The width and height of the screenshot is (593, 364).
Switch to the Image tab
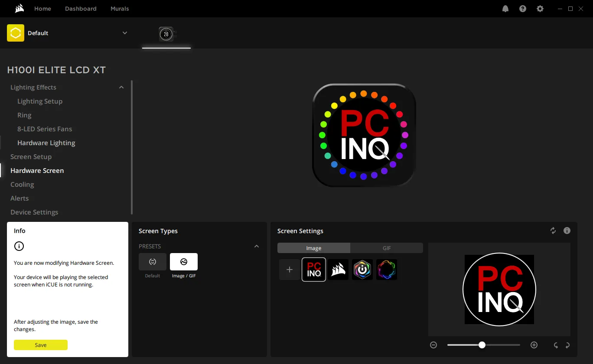(314, 248)
